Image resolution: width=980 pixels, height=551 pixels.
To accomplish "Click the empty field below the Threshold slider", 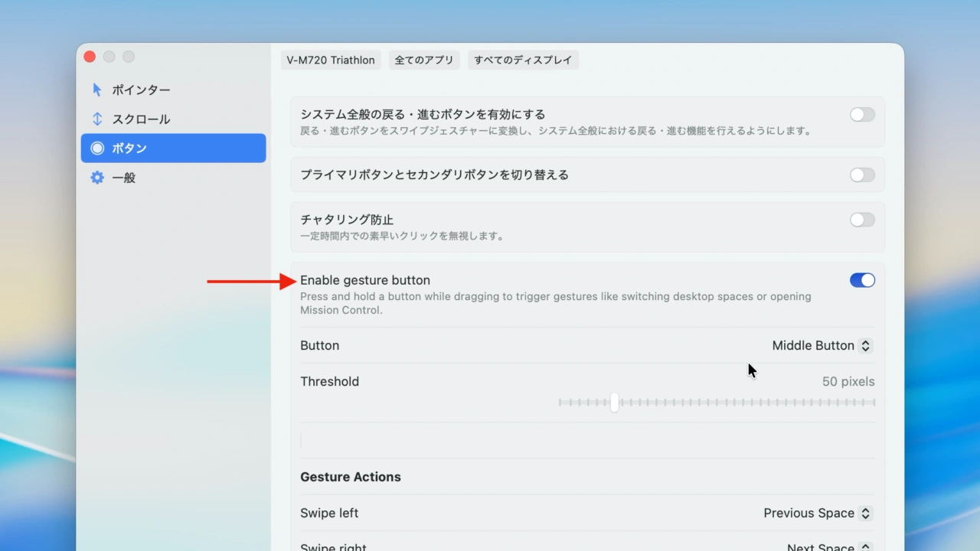I will (x=587, y=439).
